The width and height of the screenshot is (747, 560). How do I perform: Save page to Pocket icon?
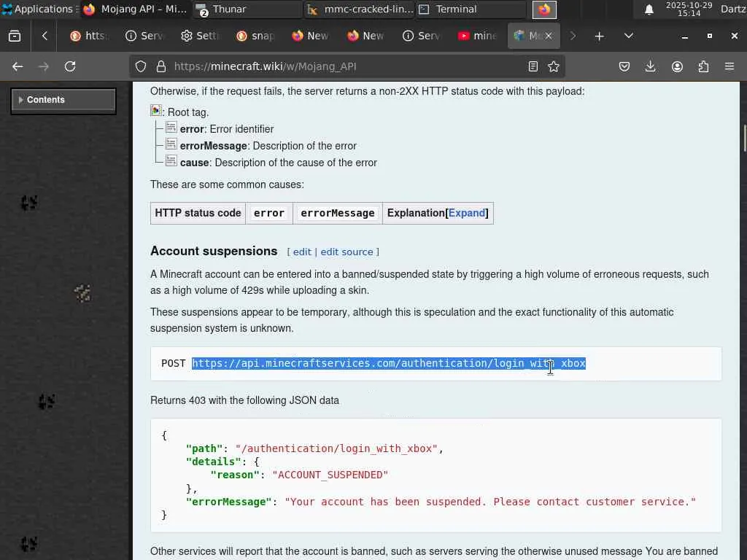click(x=624, y=66)
